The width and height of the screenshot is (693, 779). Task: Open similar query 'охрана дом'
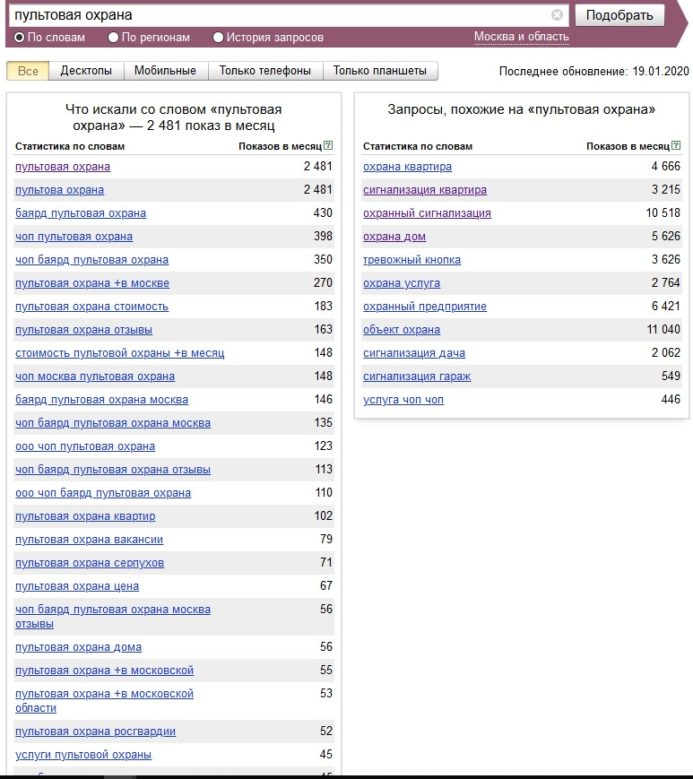(394, 236)
